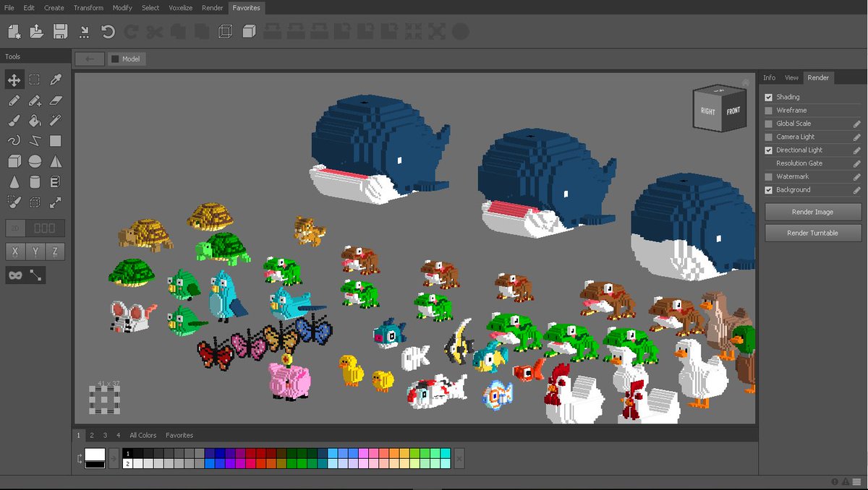Viewport: 868px width, 490px height.
Task: Click the Open file toolbar icon
Action: click(37, 32)
